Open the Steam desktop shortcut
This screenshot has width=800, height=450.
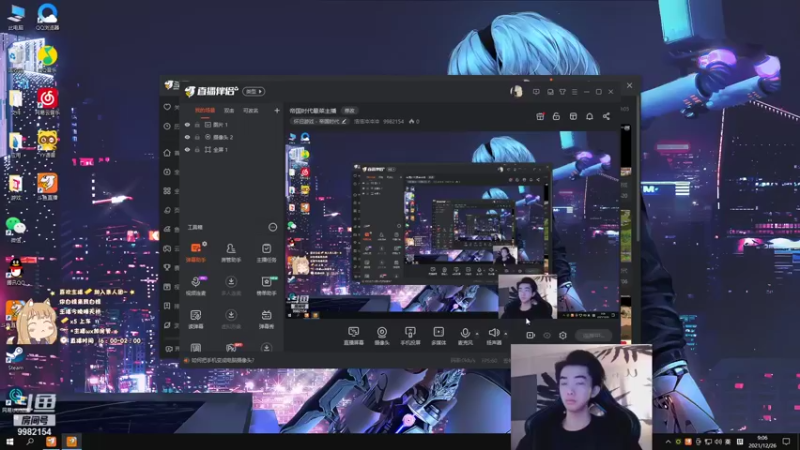pos(15,358)
